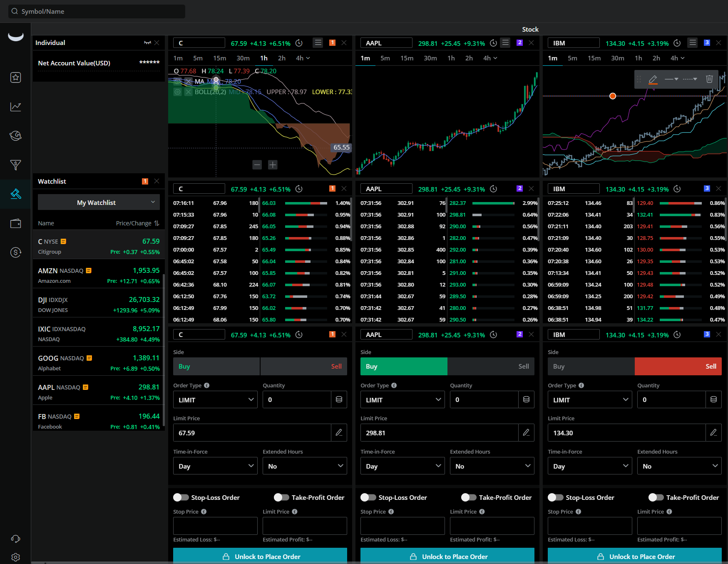Click edit pencil beside AAPL limit price

coord(526,432)
